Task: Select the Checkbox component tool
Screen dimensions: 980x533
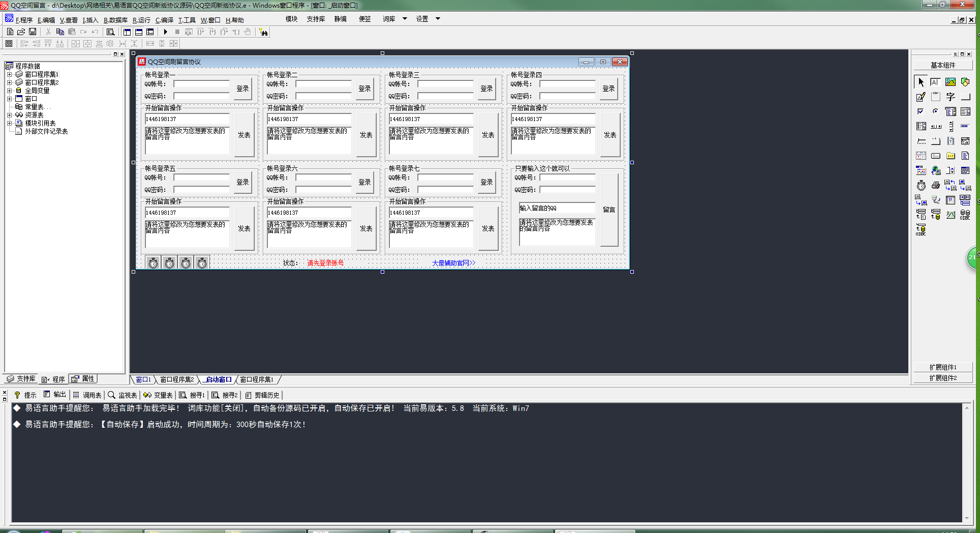Action: coord(921,111)
